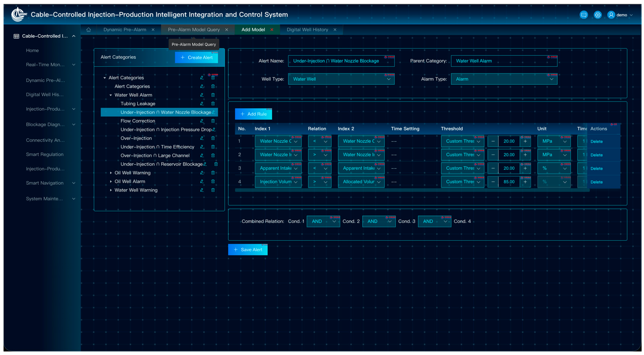Click the home icon tab
The height and width of the screenshot is (355, 644).
coord(89,30)
